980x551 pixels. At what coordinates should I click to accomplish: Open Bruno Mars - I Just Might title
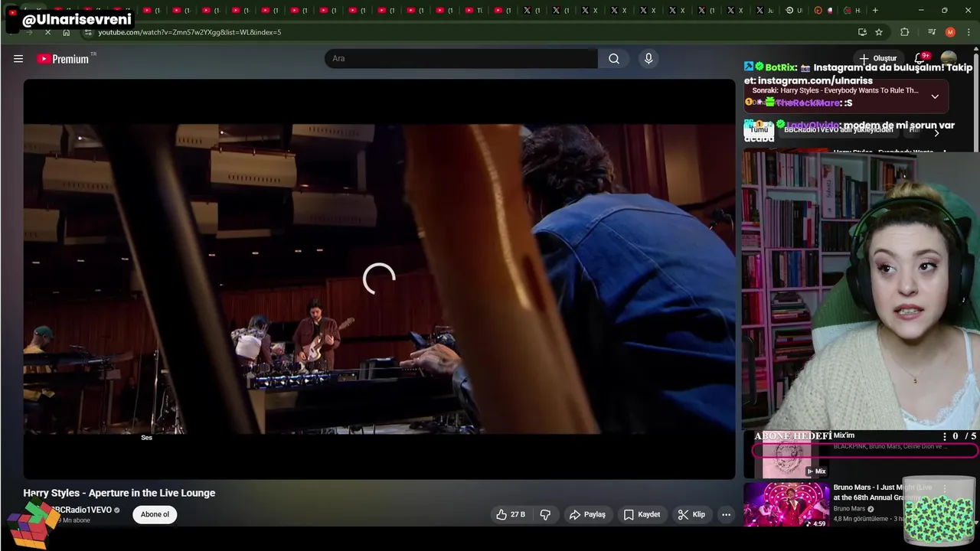point(883,492)
